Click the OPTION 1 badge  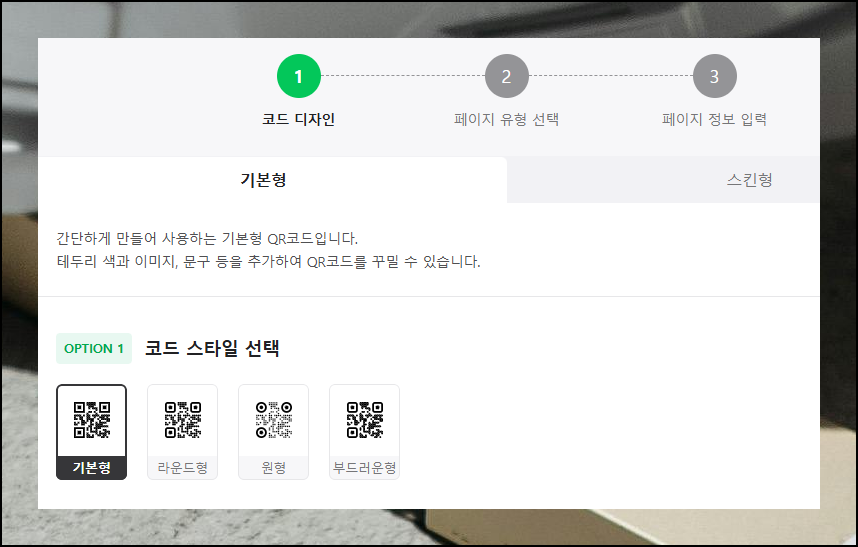pos(94,348)
